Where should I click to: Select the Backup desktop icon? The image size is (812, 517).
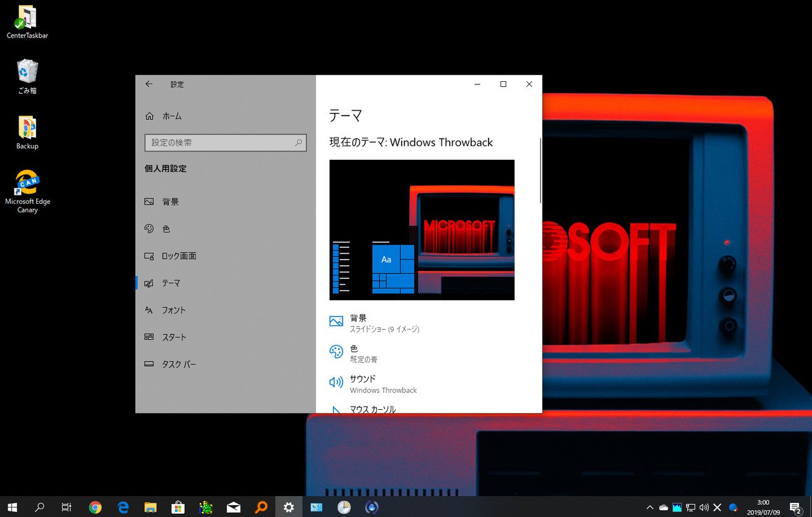(x=27, y=133)
